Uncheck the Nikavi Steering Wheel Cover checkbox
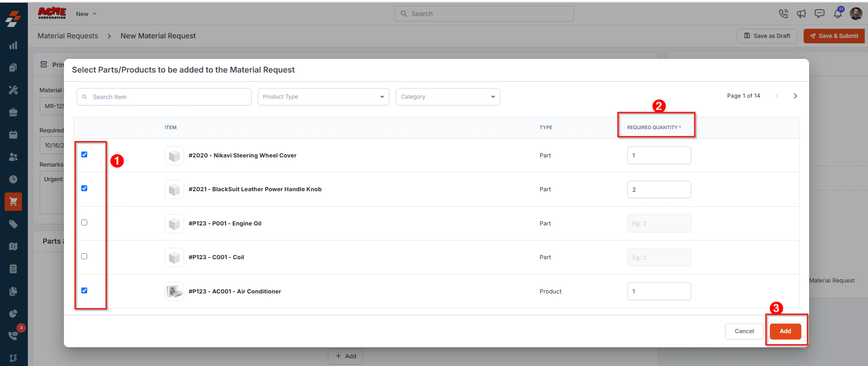The height and width of the screenshot is (366, 868). click(84, 154)
